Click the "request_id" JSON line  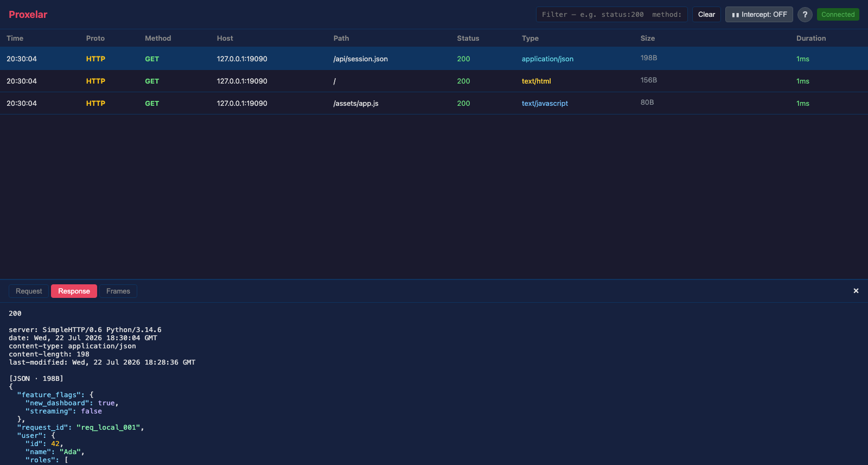click(81, 428)
